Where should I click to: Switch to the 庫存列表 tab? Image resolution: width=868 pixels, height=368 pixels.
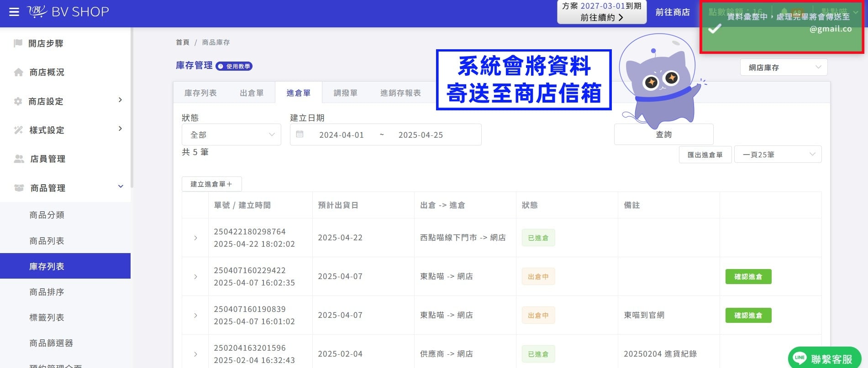click(200, 93)
